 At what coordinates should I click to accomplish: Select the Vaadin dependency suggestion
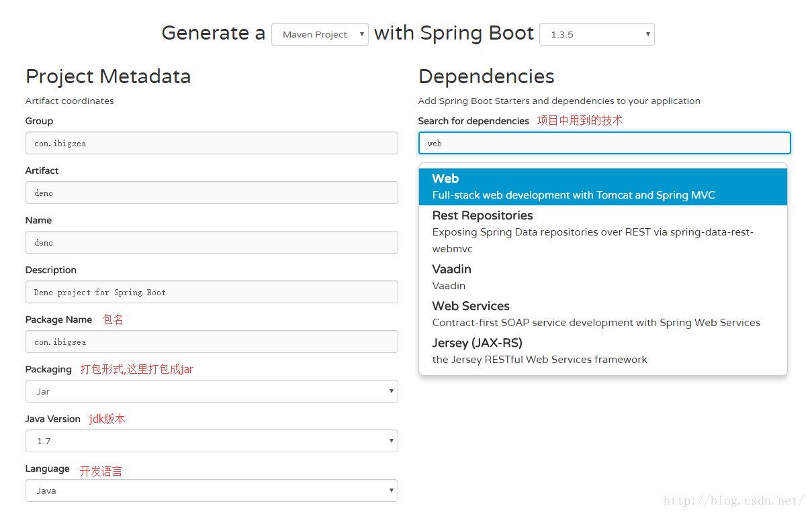pyautogui.click(x=603, y=277)
